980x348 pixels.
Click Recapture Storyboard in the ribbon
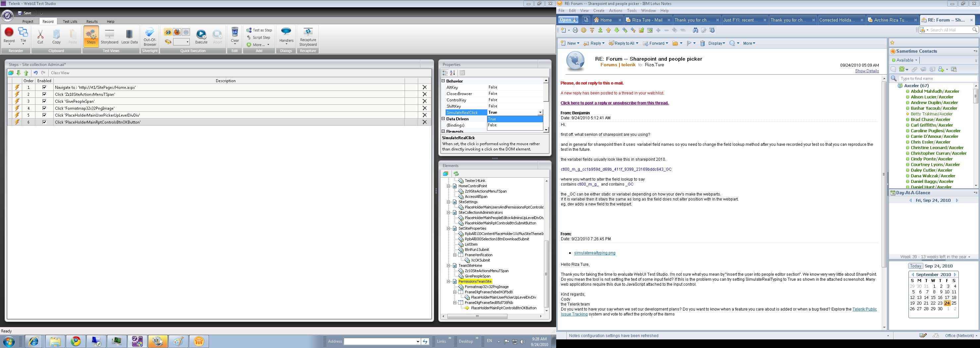[308, 37]
